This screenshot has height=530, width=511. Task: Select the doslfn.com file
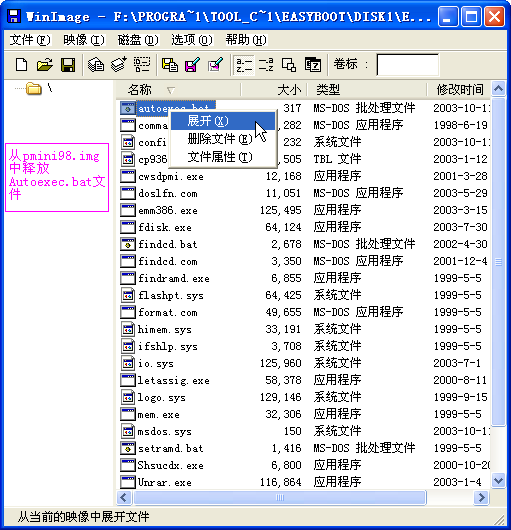click(168, 194)
